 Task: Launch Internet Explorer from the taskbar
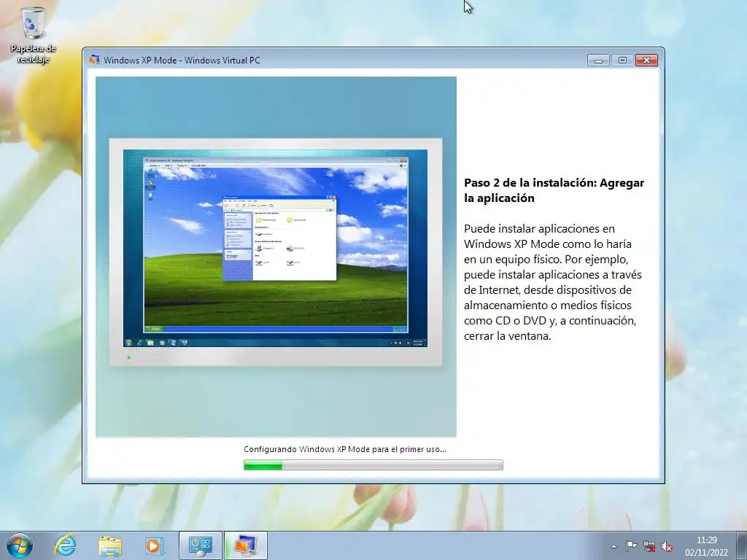[65, 545]
